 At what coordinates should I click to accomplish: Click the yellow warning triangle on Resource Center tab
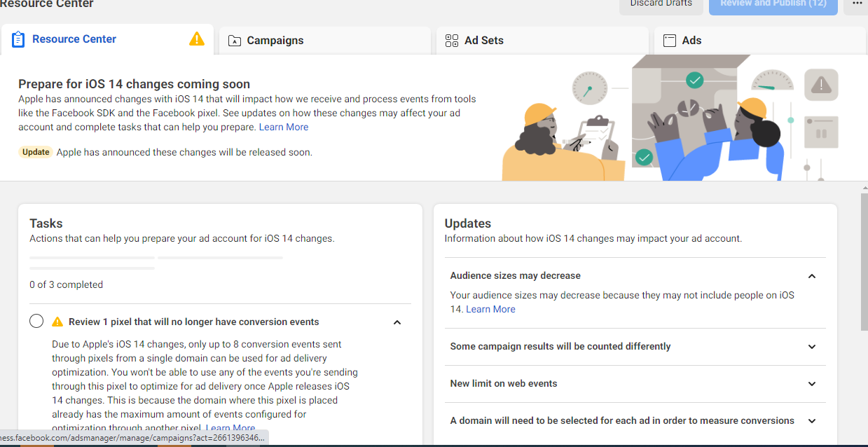pyautogui.click(x=197, y=39)
